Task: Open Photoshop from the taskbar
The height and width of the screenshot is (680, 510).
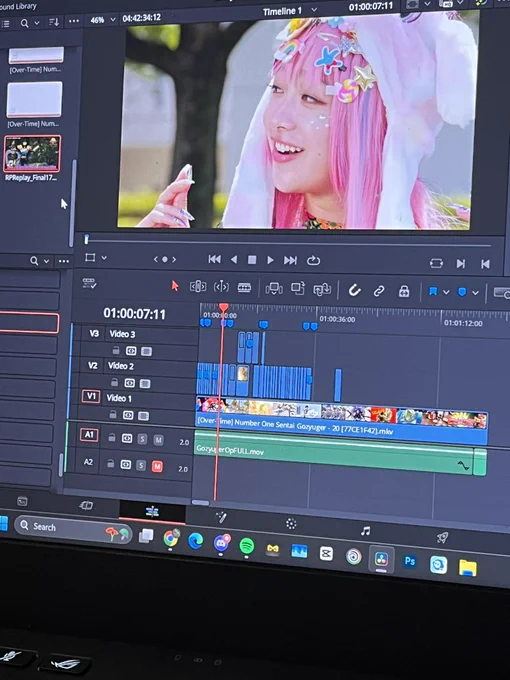Action: point(410,562)
